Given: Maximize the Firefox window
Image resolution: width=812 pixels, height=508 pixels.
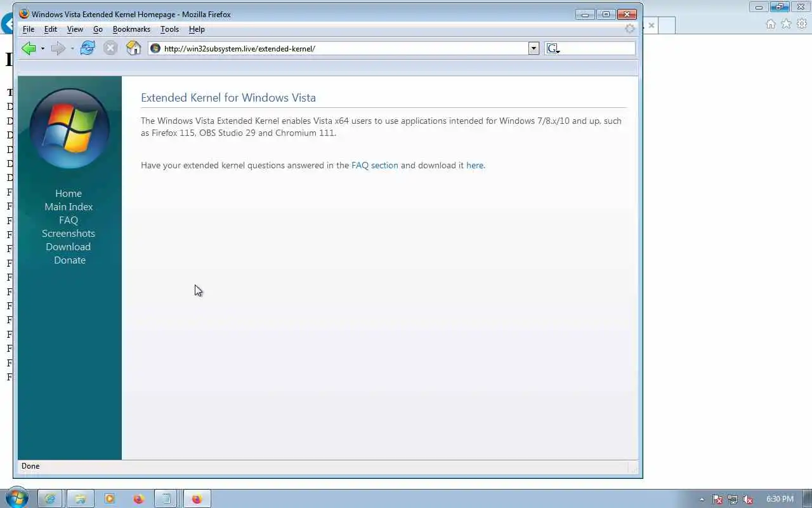Looking at the screenshot, I should 606,14.
